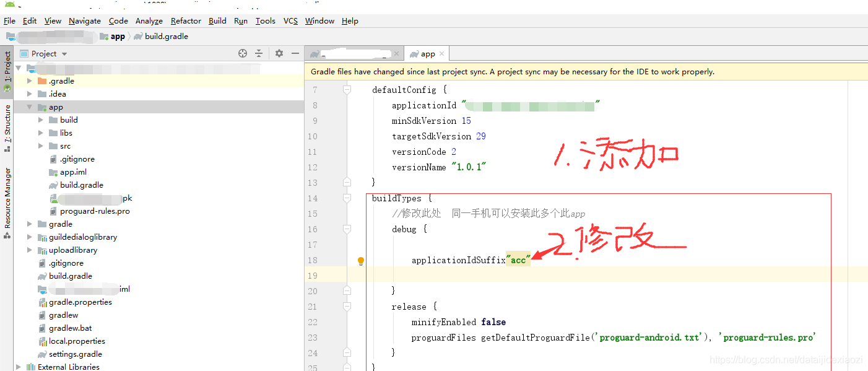The width and height of the screenshot is (868, 371).
Task: Select .gitignore inside app folder
Action: click(77, 159)
